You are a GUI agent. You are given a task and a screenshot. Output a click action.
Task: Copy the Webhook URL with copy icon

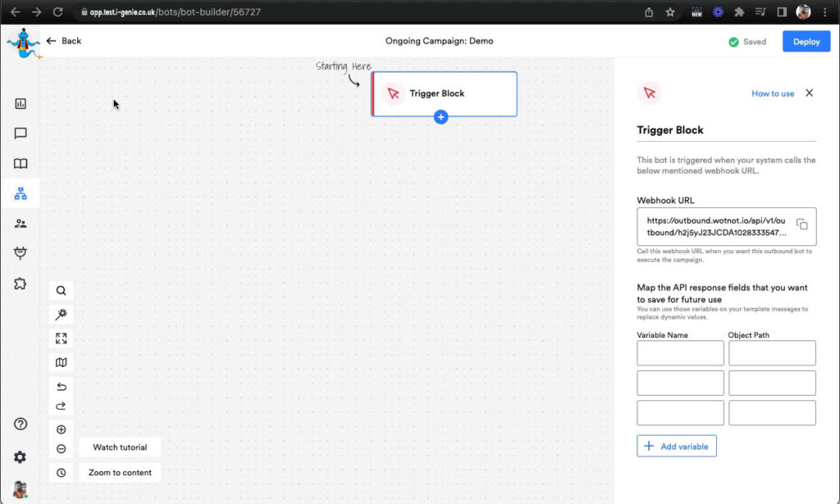(802, 225)
